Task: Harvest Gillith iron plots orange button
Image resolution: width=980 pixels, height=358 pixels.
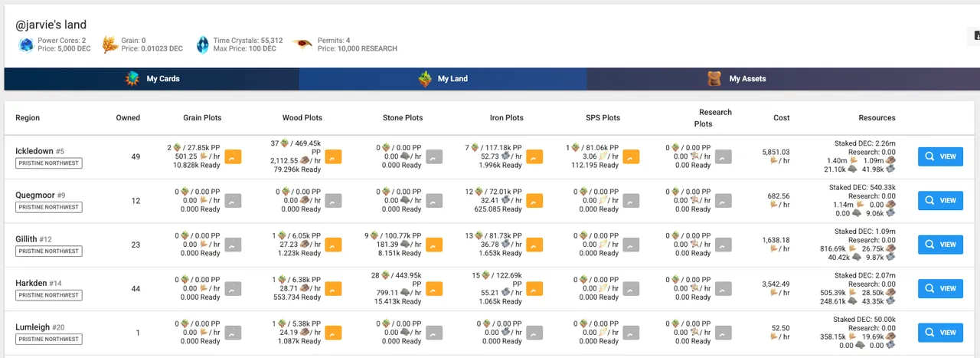Action: 534,245
